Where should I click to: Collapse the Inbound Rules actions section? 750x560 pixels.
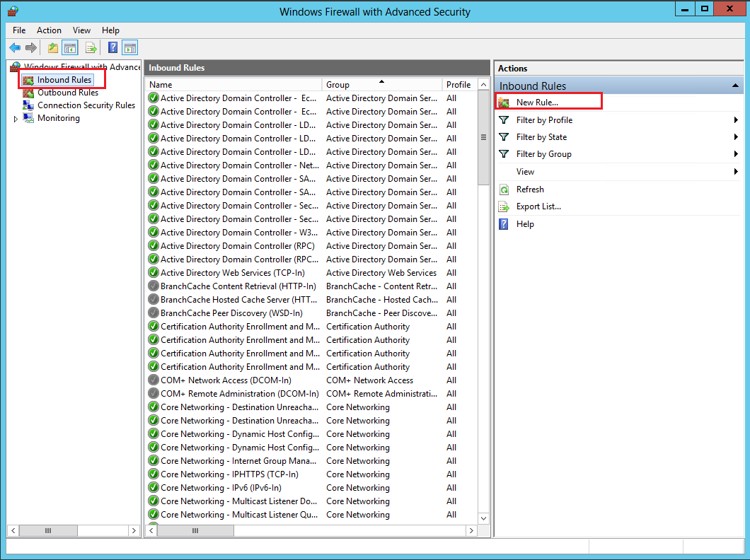pyautogui.click(x=735, y=86)
